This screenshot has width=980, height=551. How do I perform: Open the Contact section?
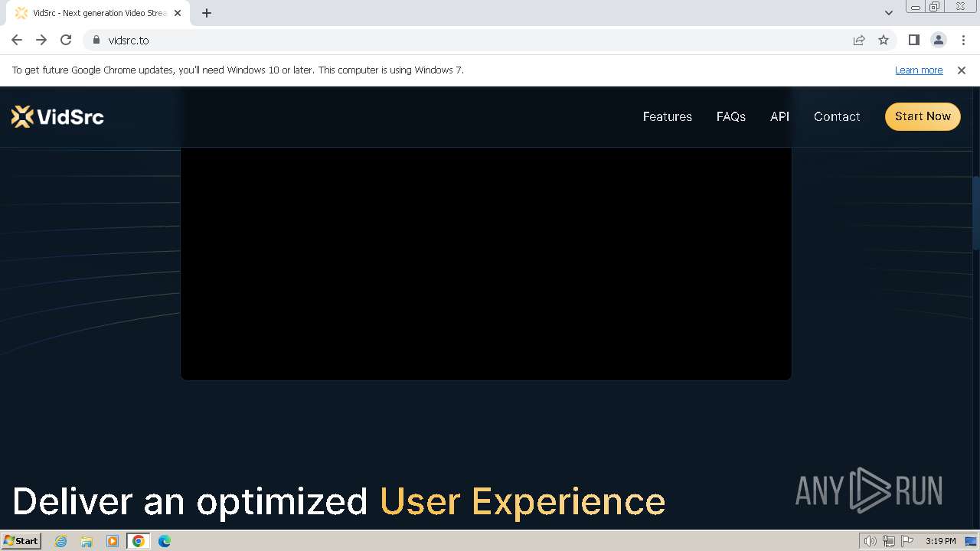pyautogui.click(x=837, y=116)
